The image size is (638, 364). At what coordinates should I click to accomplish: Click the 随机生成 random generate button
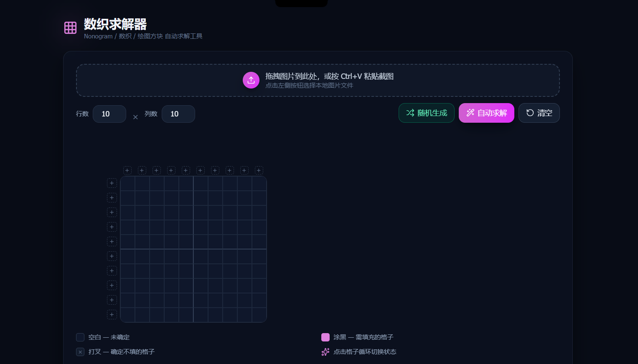click(x=427, y=113)
